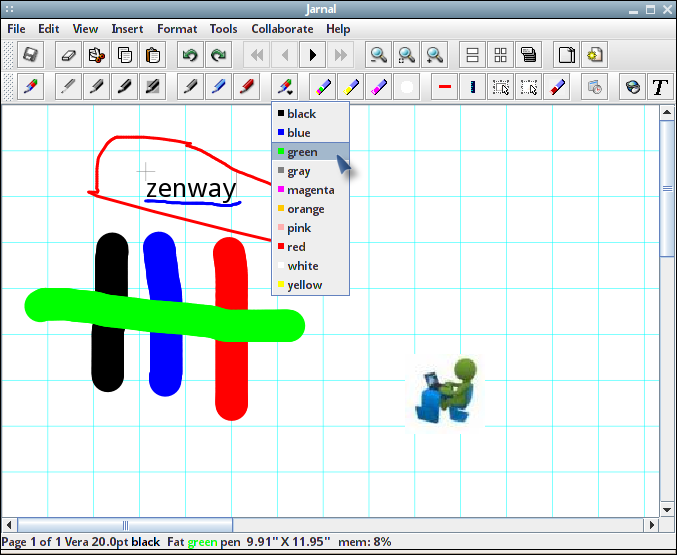Redo with the green forward arrow
This screenshot has height=555, width=677.
coord(218,55)
